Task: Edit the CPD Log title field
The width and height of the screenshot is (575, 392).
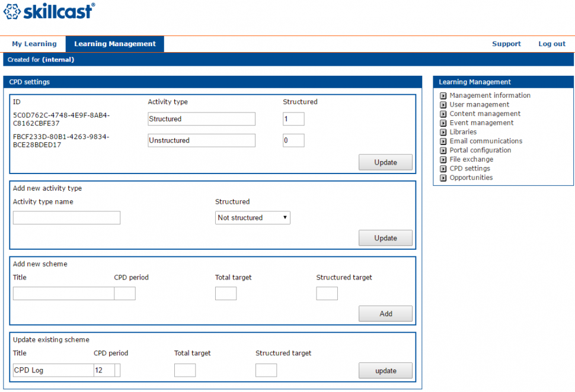Action: [53, 370]
